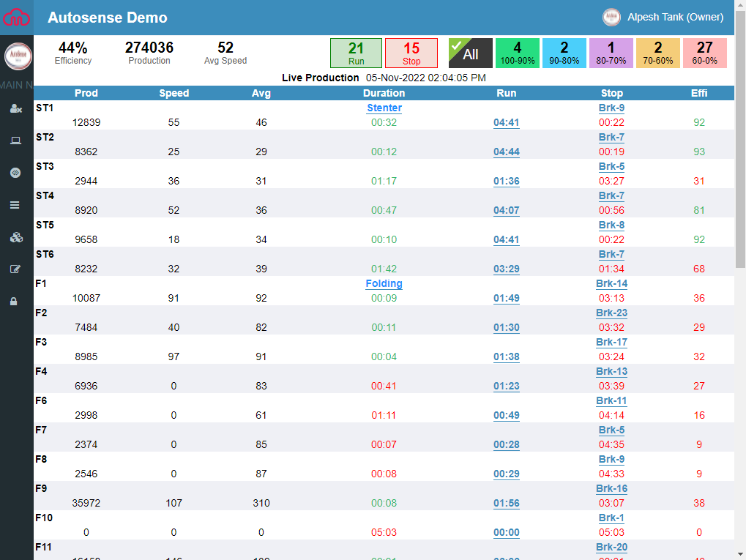Click the laptop icon in sidebar
Screen dimensions: 746x560
pos(15,141)
